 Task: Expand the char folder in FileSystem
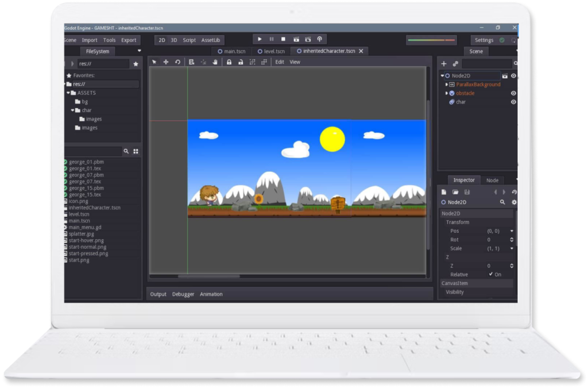73,110
